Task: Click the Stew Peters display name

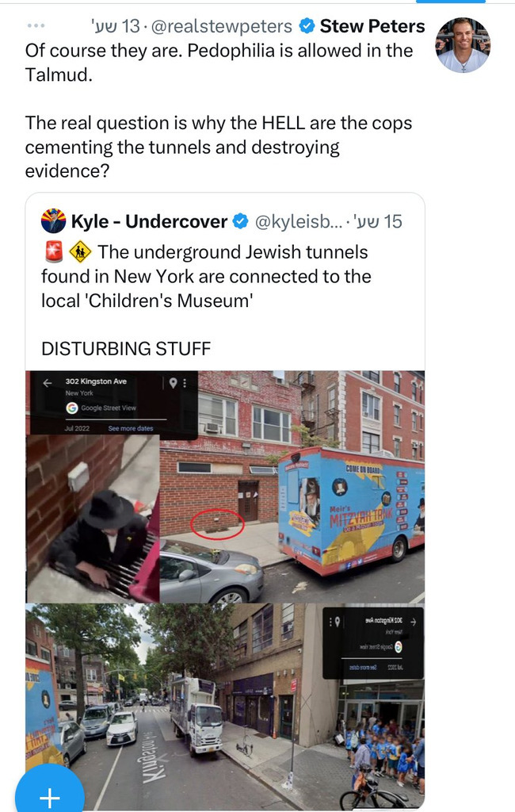Action: (x=372, y=26)
